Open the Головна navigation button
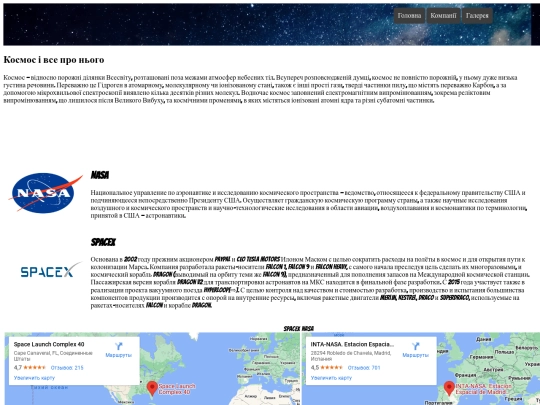 tap(409, 15)
